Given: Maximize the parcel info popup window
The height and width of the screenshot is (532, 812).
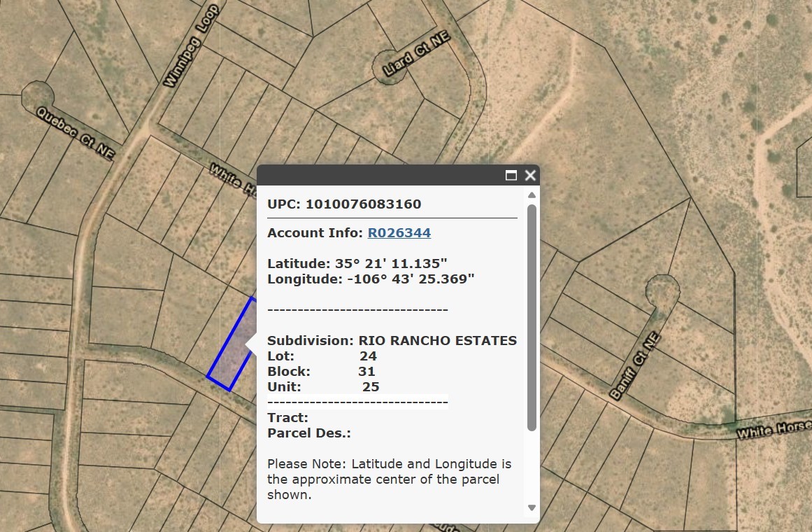Looking at the screenshot, I should [x=511, y=175].
